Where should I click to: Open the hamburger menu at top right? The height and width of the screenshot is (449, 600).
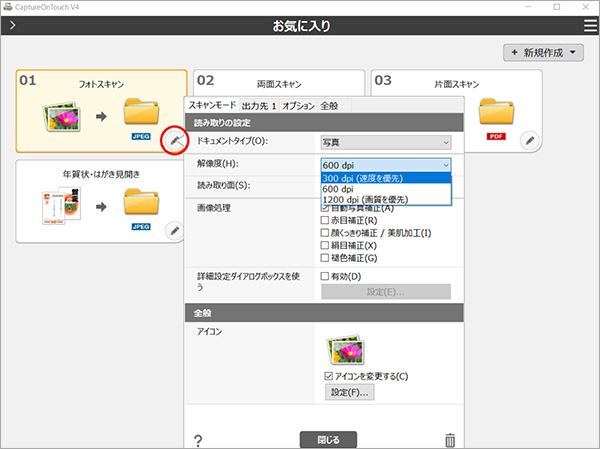(x=588, y=23)
